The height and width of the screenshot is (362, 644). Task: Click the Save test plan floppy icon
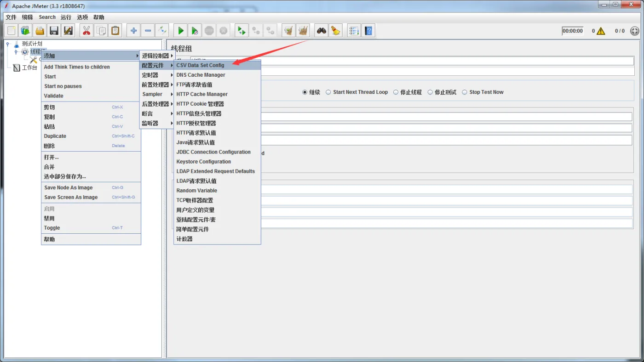pos(54,31)
